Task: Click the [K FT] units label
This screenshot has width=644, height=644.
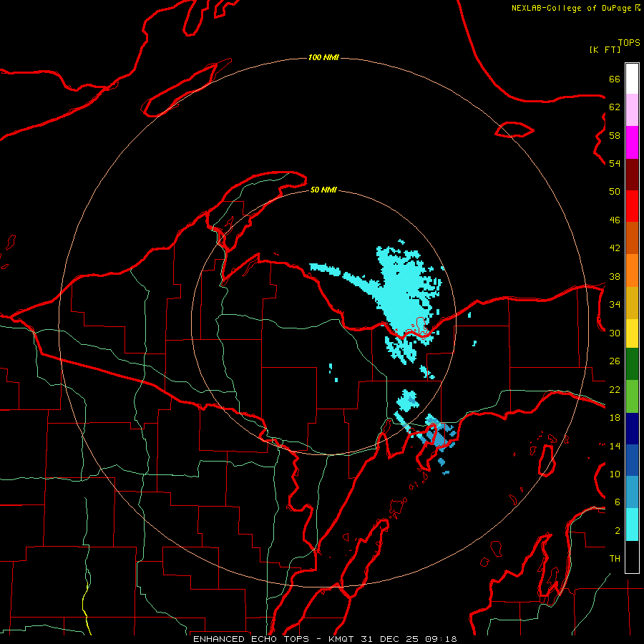Action: click(x=605, y=49)
